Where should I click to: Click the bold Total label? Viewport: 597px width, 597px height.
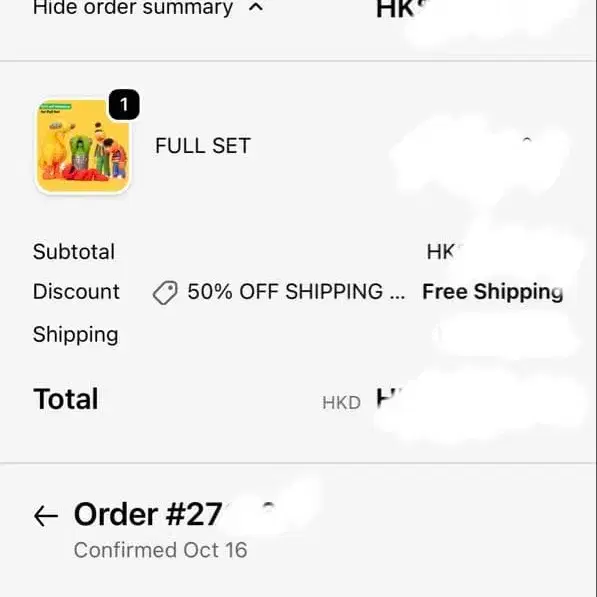pos(66,399)
